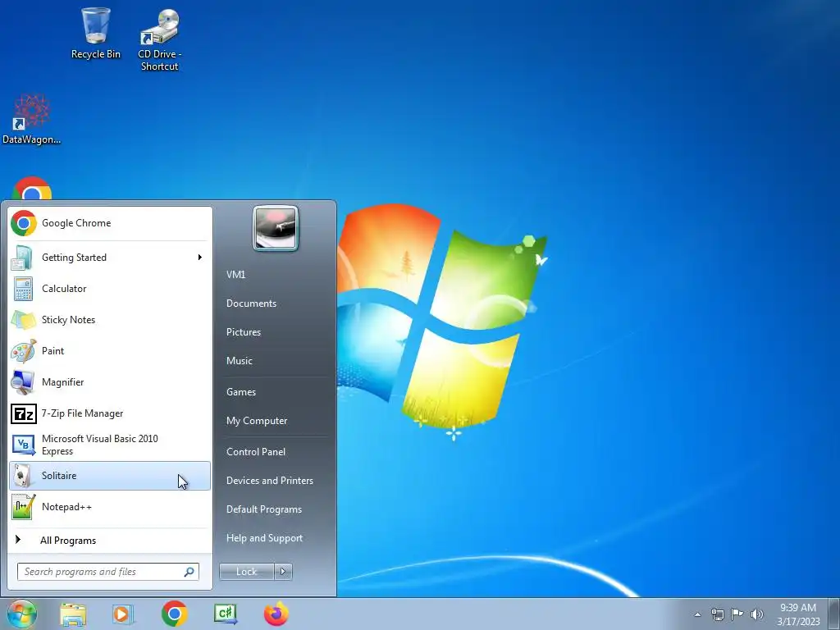
Task: Click the Windows Start orb
Action: (x=21, y=614)
